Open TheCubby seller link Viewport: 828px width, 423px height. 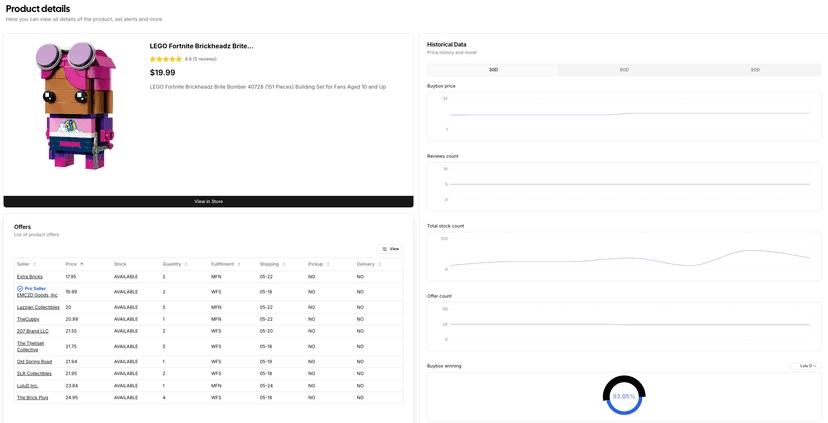pos(28,319)
